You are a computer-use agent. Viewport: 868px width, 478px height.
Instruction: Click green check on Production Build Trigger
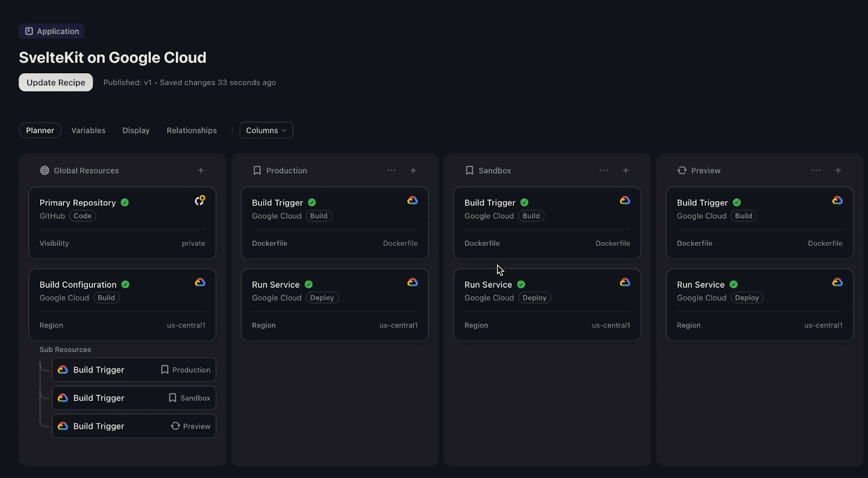tap(312, 202)
